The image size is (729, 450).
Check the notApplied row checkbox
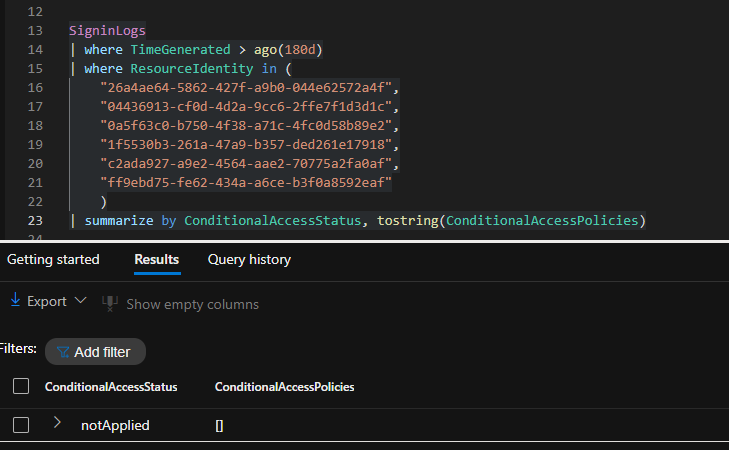pyautogui.click(x=21, y=425)
